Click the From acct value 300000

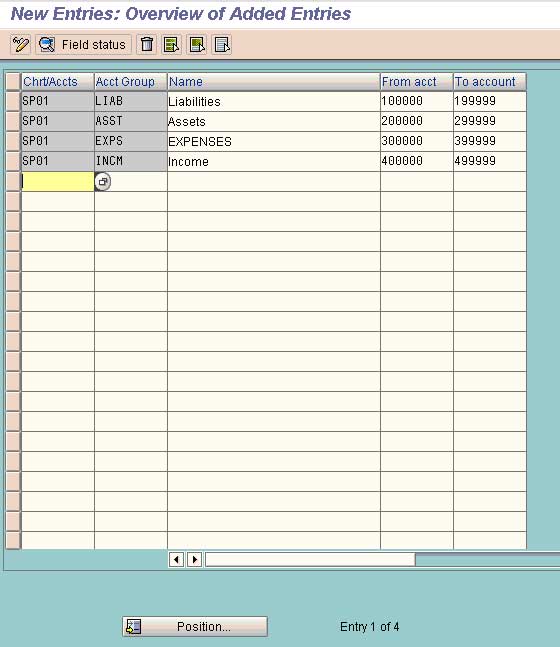pyautogui.click(x=417, y=142)
